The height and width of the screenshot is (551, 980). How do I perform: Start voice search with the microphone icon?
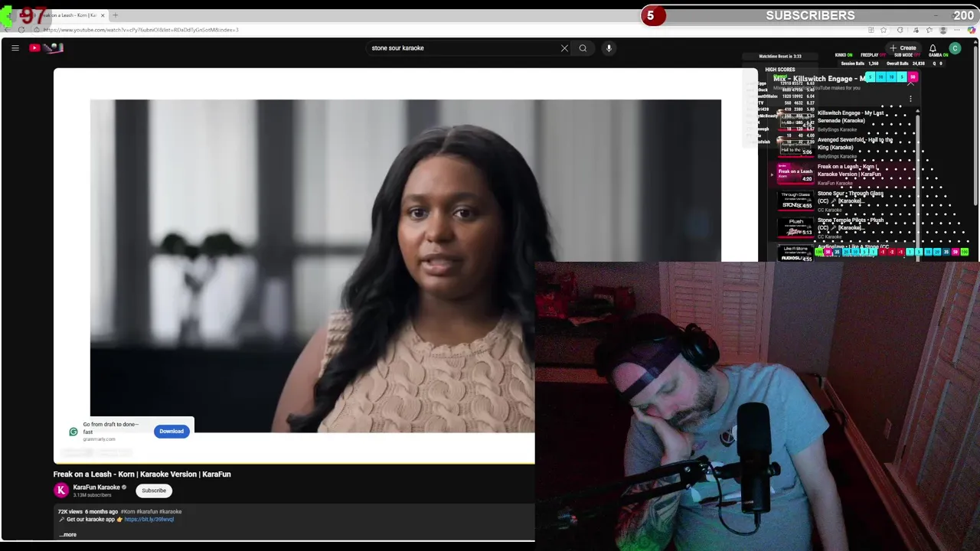[609, 48]
